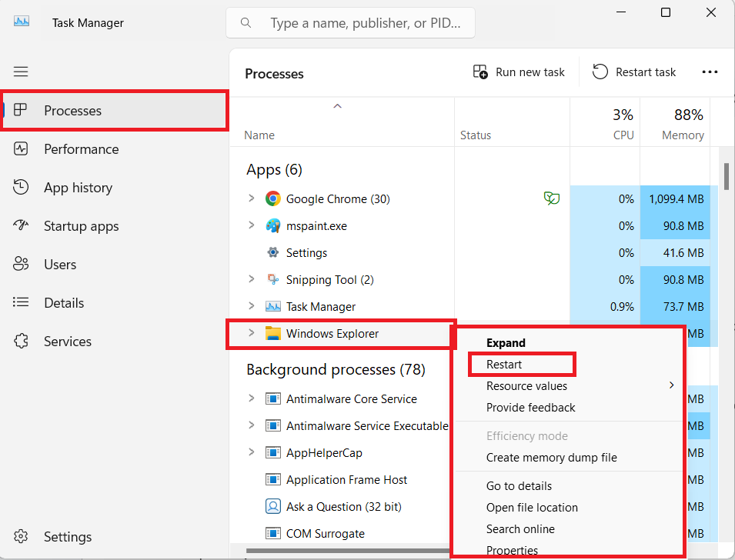Screen dimensions: 735x560
Task: Open Startup apps from the sidebar
Action: coord(21,225)
